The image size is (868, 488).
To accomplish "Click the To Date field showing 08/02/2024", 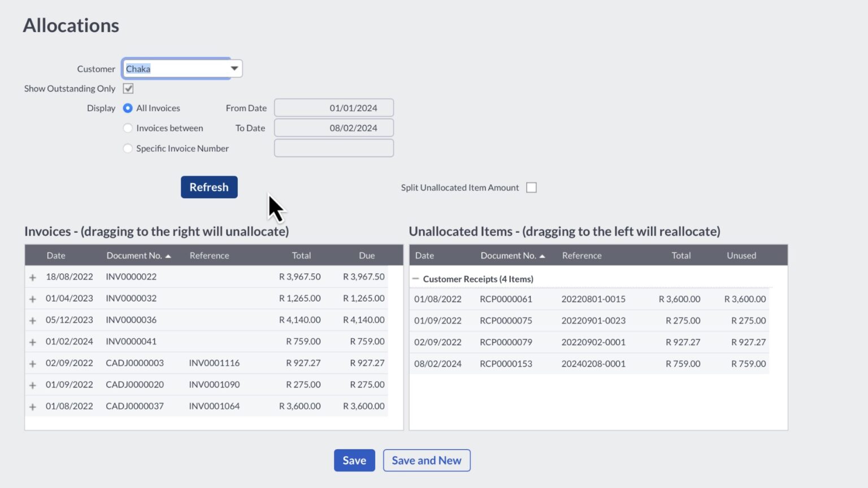I will pyautogui.click(x=333, y=128).
